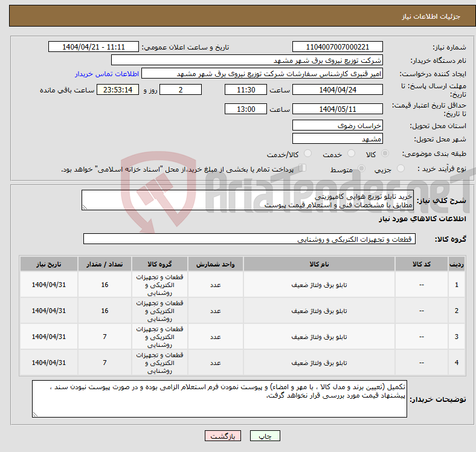Click the نام کالا column header
The width and height of the screenshot is (476, 452).
(x=319, y=264)
